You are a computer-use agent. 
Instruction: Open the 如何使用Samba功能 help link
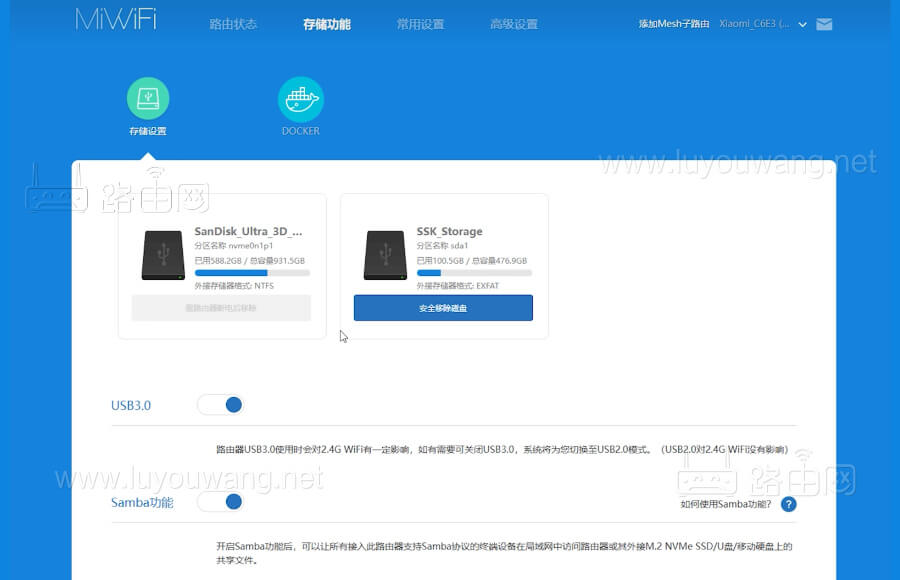tap(725, 504)
